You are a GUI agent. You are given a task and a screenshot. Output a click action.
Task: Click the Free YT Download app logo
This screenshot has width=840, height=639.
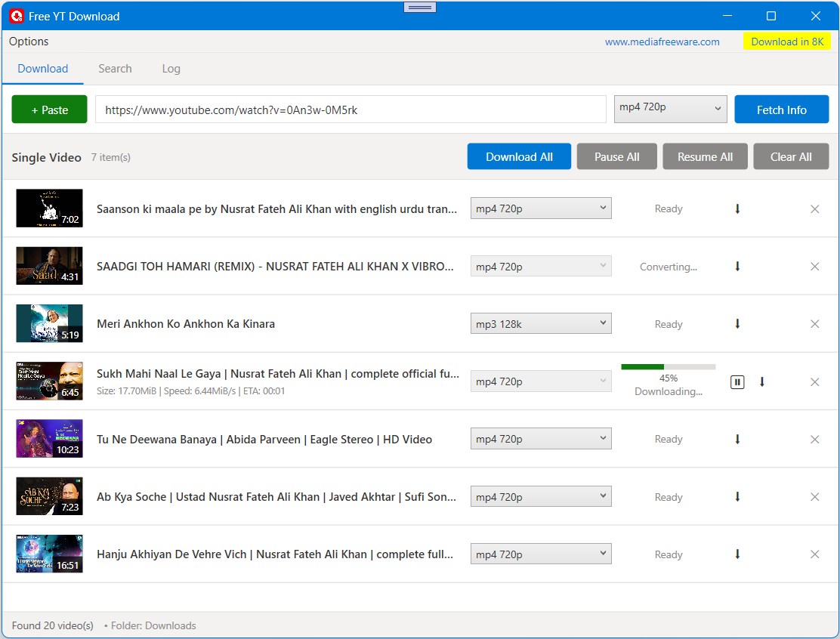tap(16, 15)
